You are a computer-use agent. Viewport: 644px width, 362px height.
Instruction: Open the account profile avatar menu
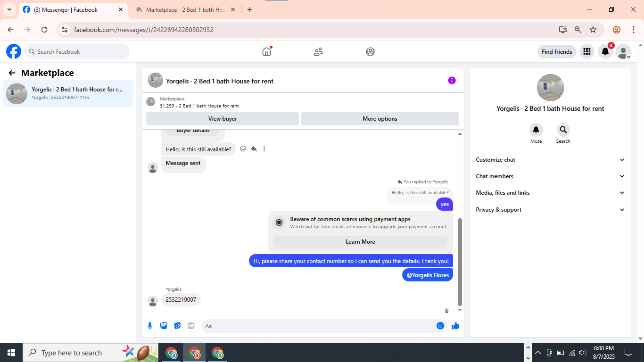pyautogui.click(x=623, y=51)
